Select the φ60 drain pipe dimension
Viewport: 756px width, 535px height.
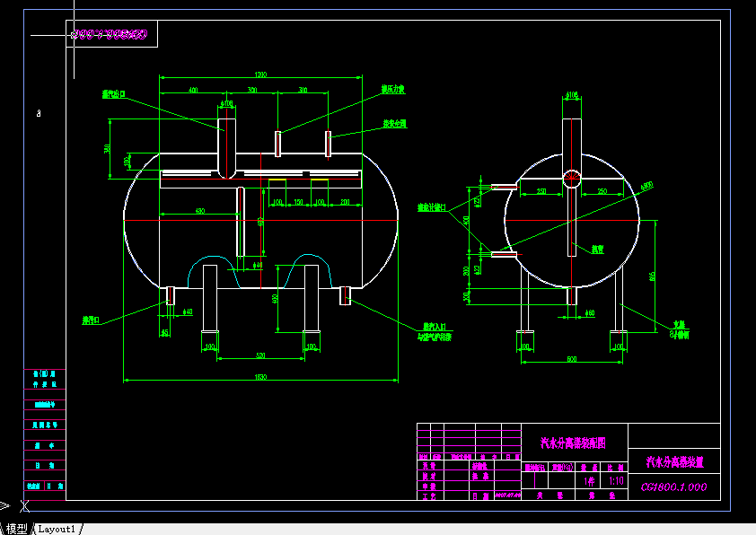click(x=590, y=312)
